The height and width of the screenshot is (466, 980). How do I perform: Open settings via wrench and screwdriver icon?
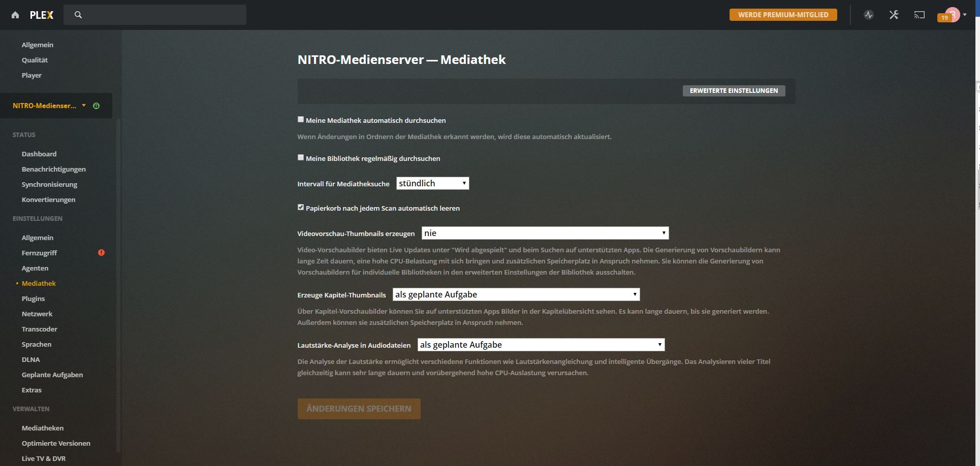click(894, 15)
